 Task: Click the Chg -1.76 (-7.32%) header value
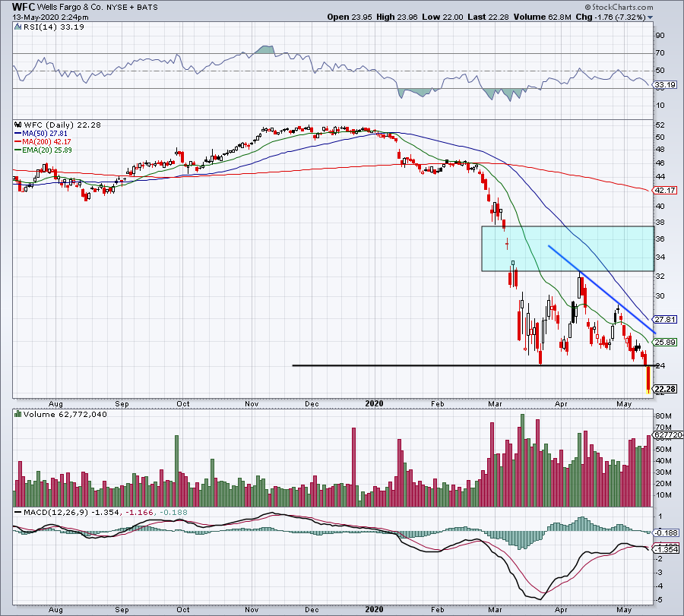point(611,17)
